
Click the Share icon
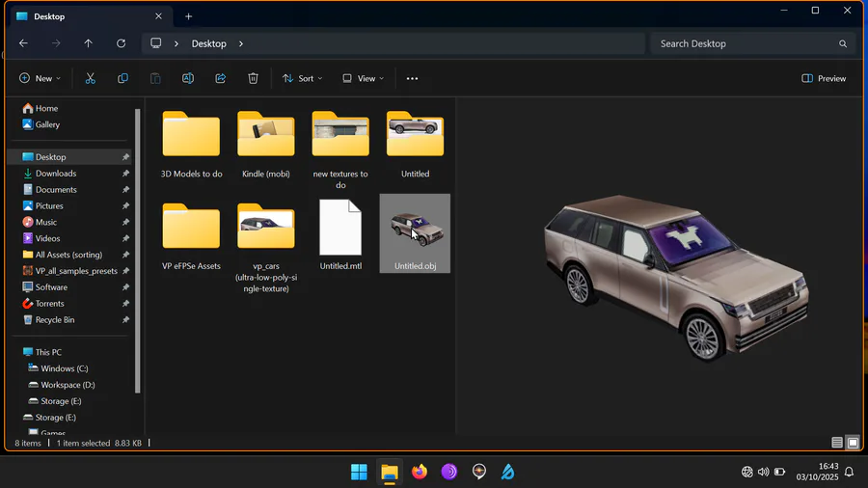220,78
